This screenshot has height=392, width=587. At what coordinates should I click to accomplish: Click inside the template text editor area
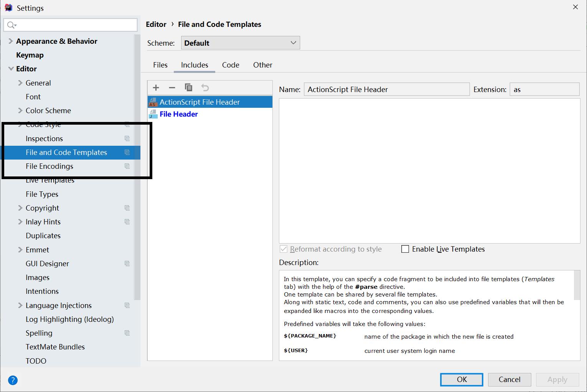(429, 171)
